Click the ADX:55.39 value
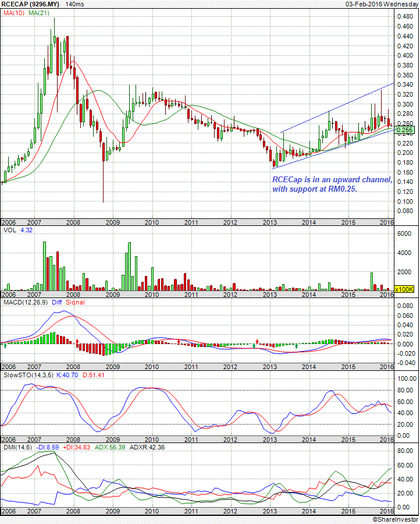Image resolution: width=420 pixels, height=524 pixels. [110, 447]
